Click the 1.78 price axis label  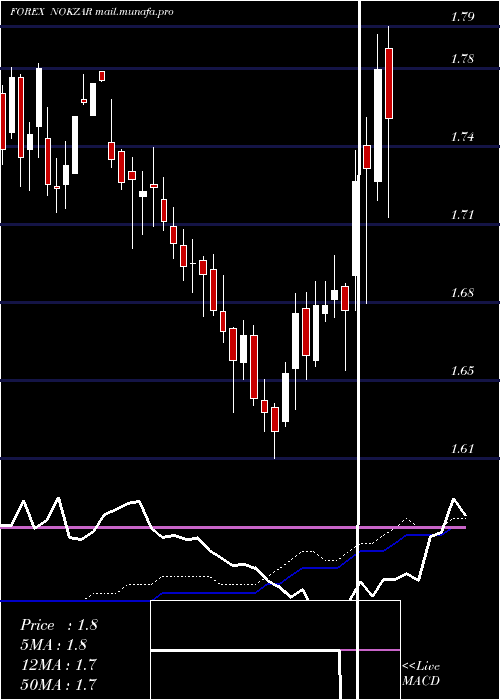coord(462,59)
